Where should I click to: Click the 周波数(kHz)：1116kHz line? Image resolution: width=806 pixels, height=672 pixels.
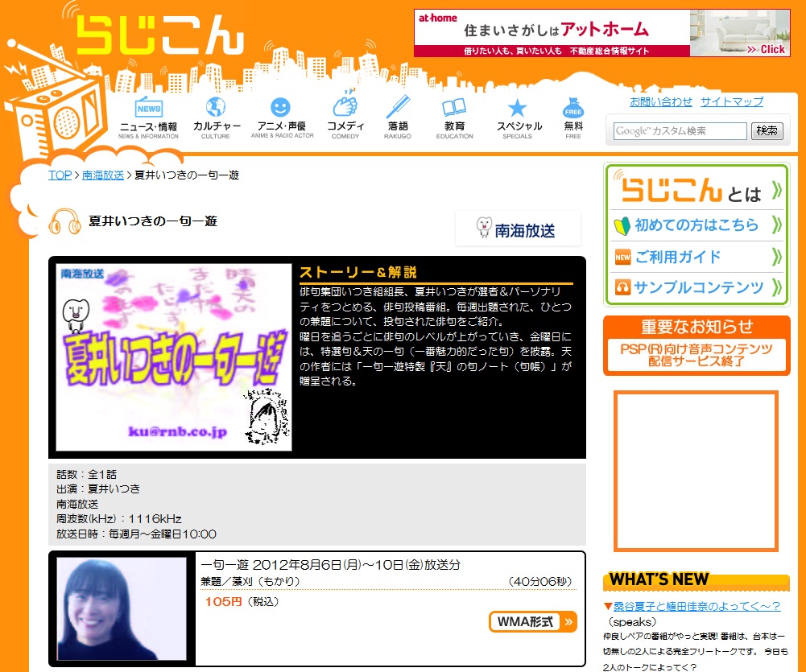point(118,519)
